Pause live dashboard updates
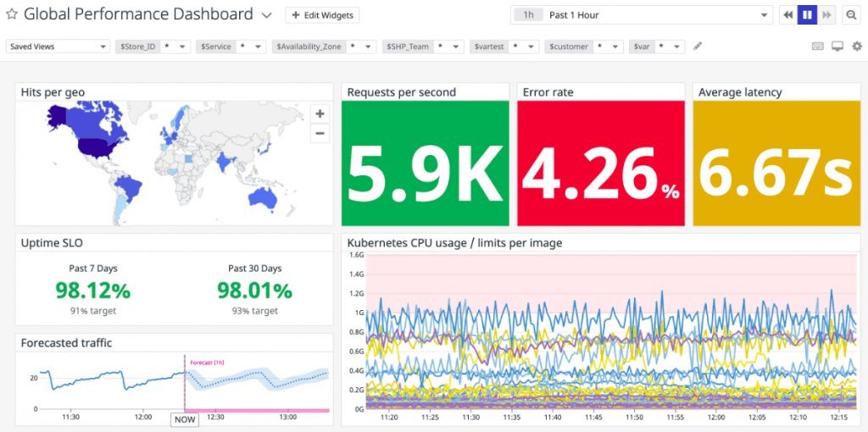Image resolution: width=868 pixels, height=432 pixels. point(807,15)
